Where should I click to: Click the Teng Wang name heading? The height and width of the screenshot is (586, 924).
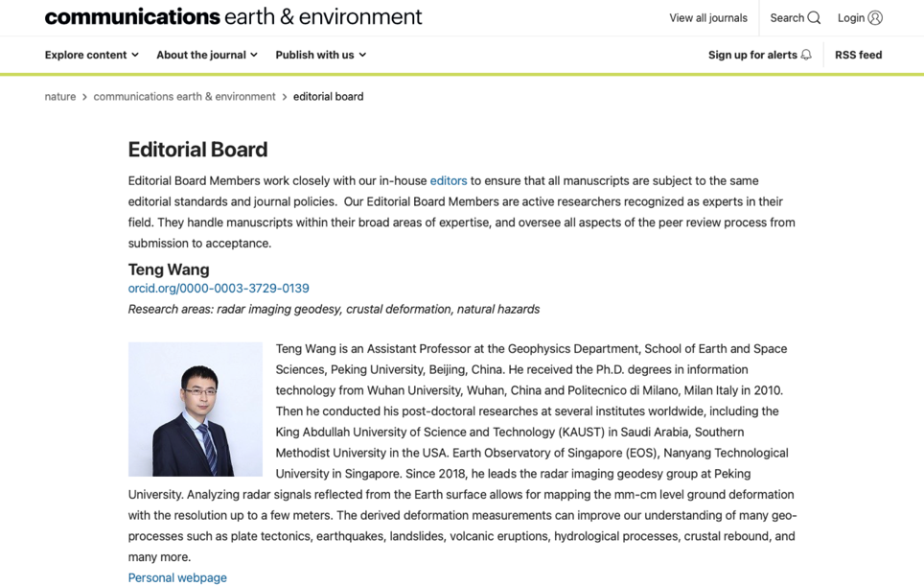click(169, 270)
